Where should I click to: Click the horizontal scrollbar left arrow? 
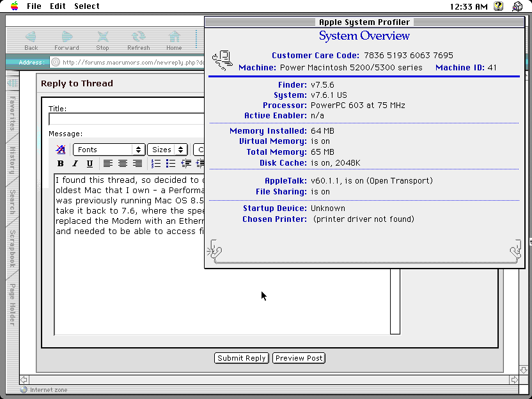[x=24, y=379]
